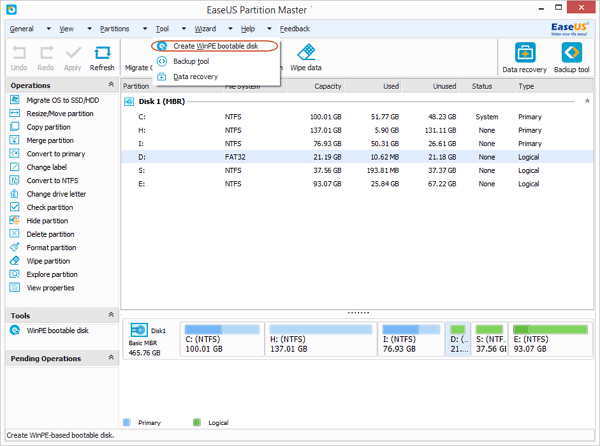This screenshot has width=600, height=446.
Task: Choose Resize/Move partition operation
Action: [52, 114]
